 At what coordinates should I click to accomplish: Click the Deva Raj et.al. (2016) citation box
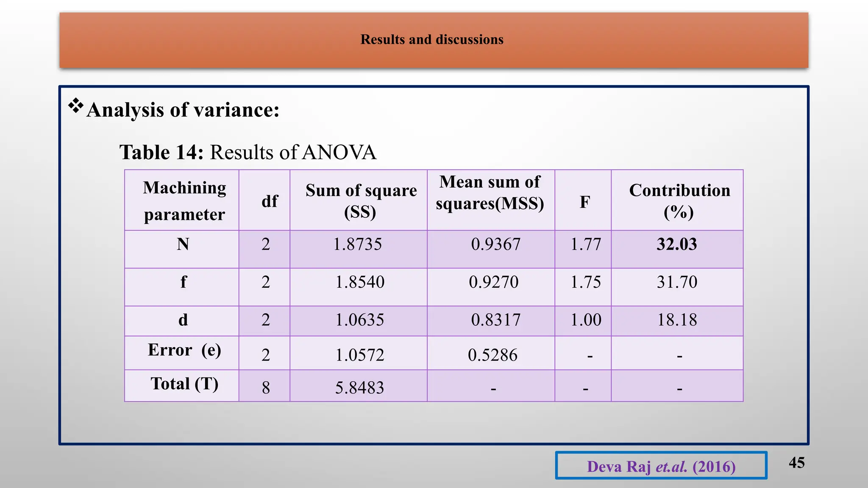point(661,466)
